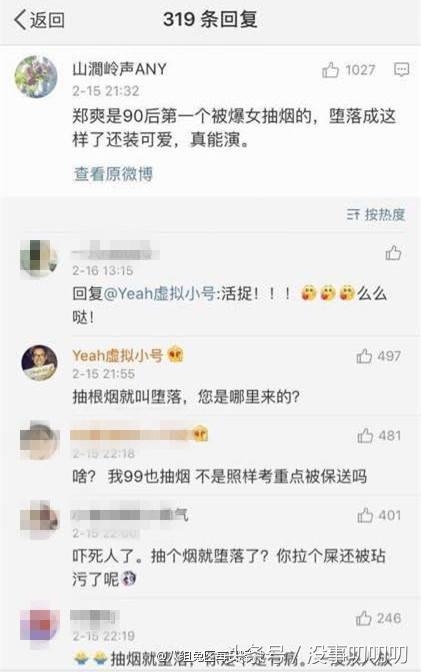Open the 查看原微博 link

point(113,174)
